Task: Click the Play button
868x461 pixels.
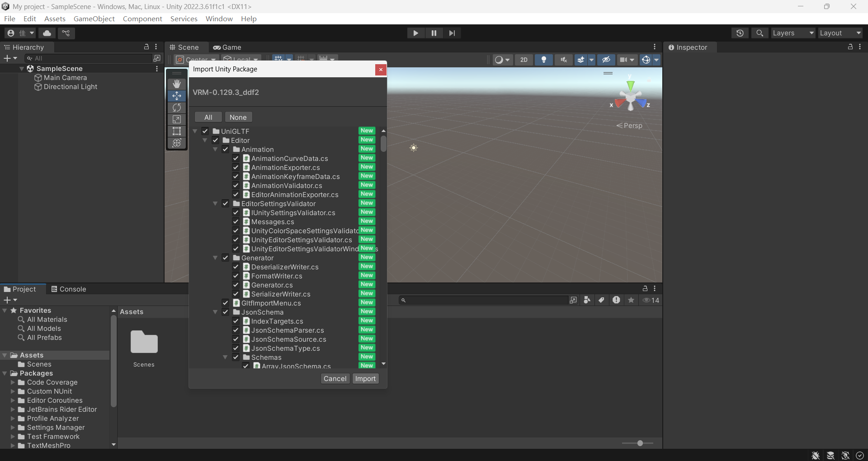Action: click(x=415, y=33)
